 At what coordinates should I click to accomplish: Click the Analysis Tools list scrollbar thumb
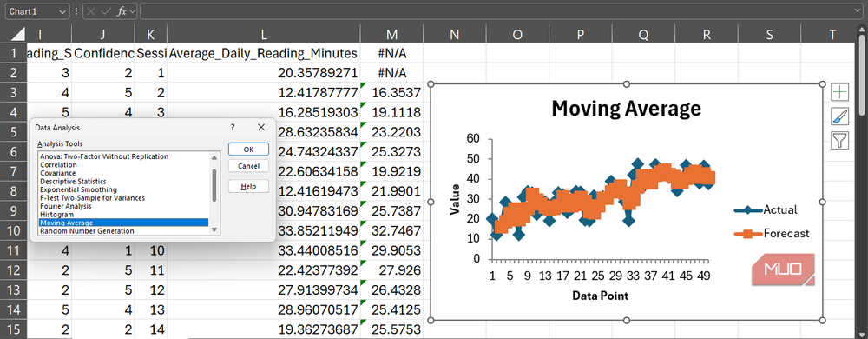tap(214, 185)
